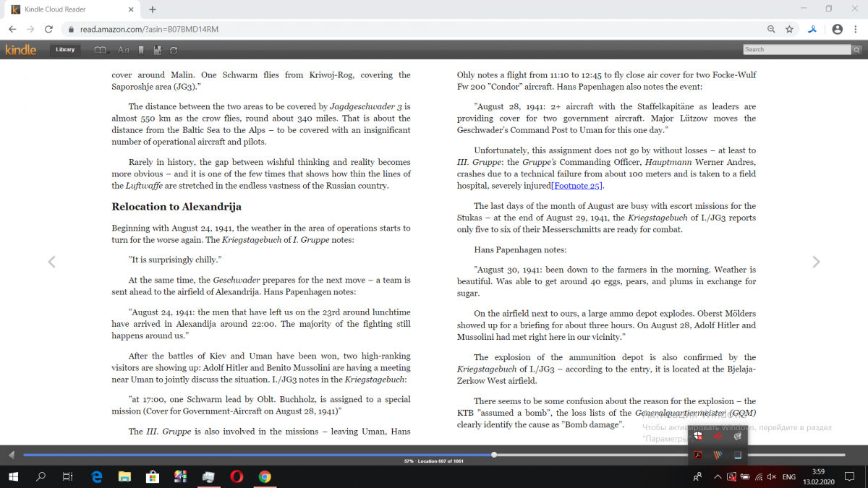Click the Adobe Acrobat tray icon
Screen dimensions: 868x488
tap(699, 455)
